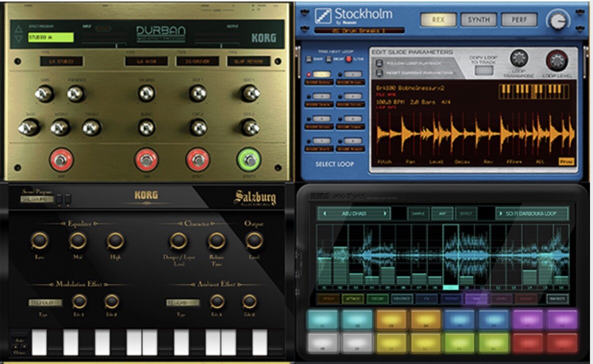Click the Gain knob on Durban
The width and height of the screenshot is (593, 364).
click(x=44, y=94)
